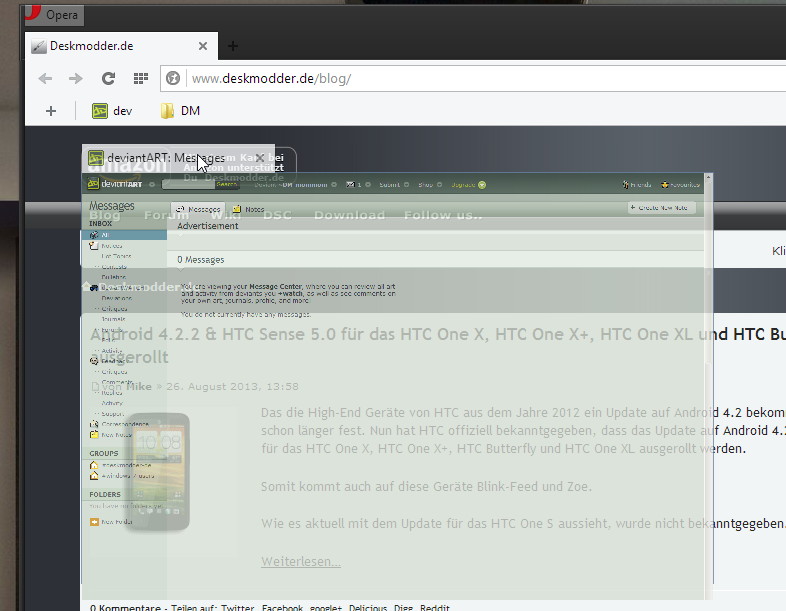Open the Opera menu button
The width and height of the screenshot is (786, 611).
tap(54, 15)
